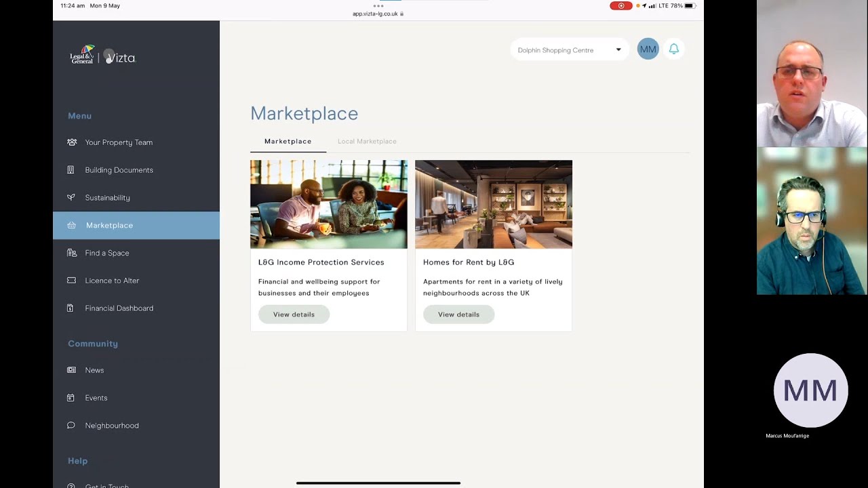
Task: Open Building Documents menu item
Action: point(136,170)
